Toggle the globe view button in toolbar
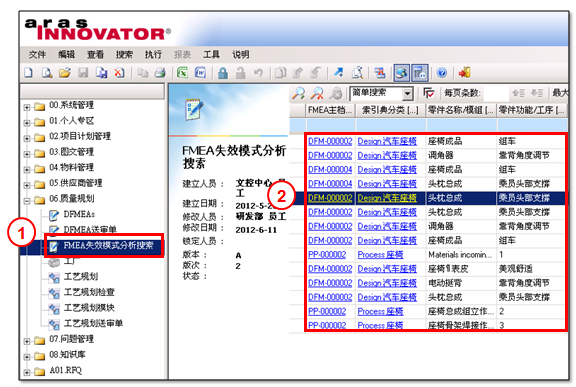Screen dimensions: 576x387 401,73
